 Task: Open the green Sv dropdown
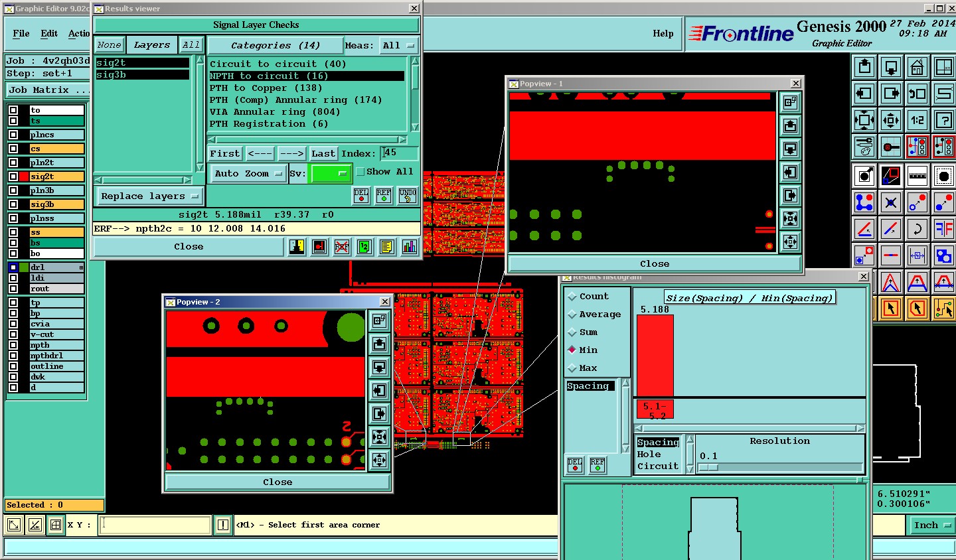coord(331,173)
